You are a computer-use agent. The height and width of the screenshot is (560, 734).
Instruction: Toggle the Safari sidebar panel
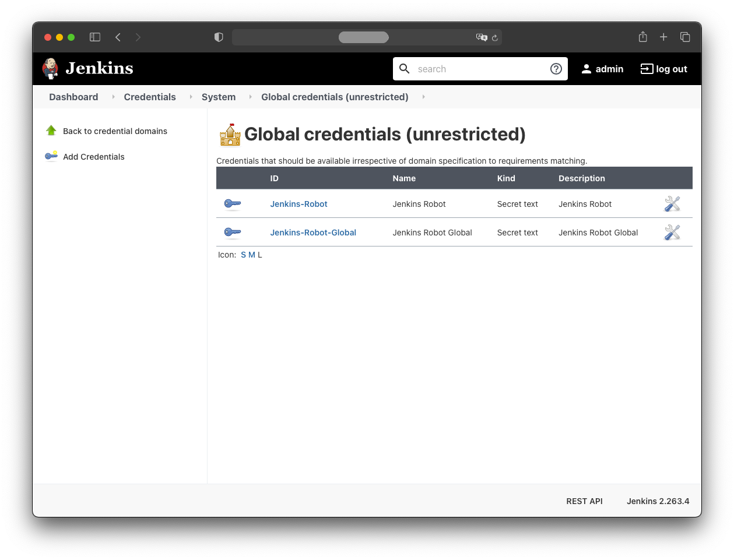(95, 37)
